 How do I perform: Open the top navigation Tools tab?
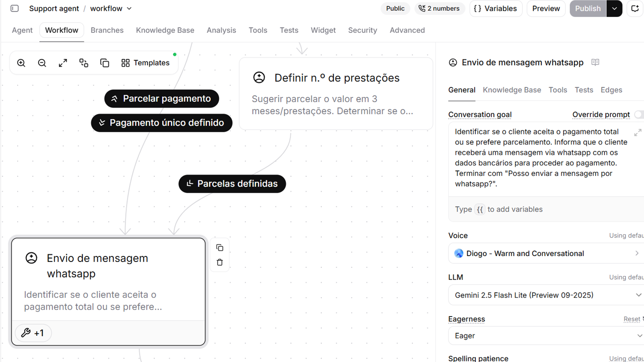pyautogui.click(x=258, y=30)
